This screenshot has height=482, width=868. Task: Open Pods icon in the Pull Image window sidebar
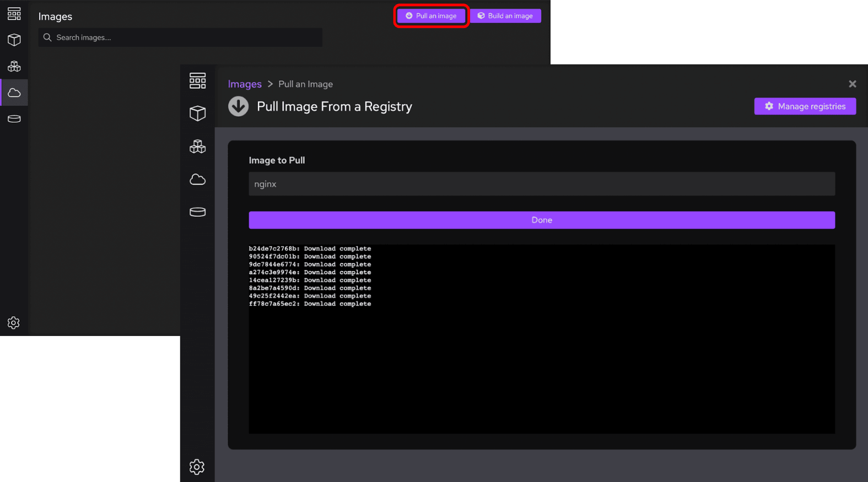(197, 147)
